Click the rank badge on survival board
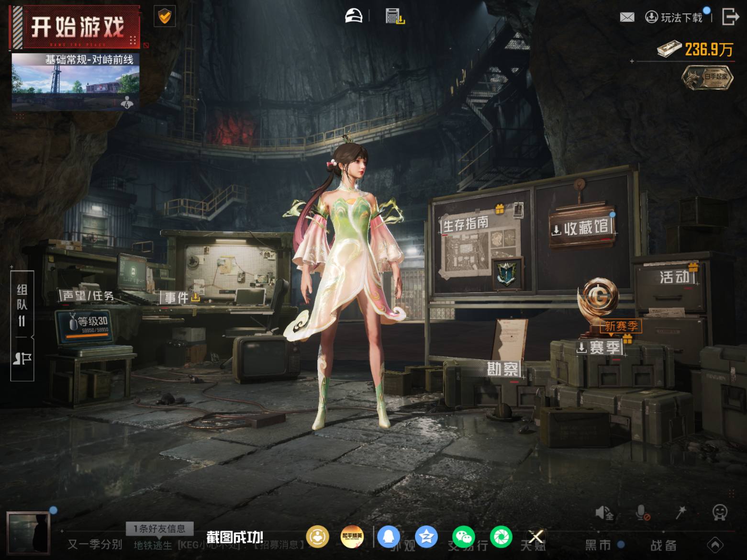 click(507, 273)
